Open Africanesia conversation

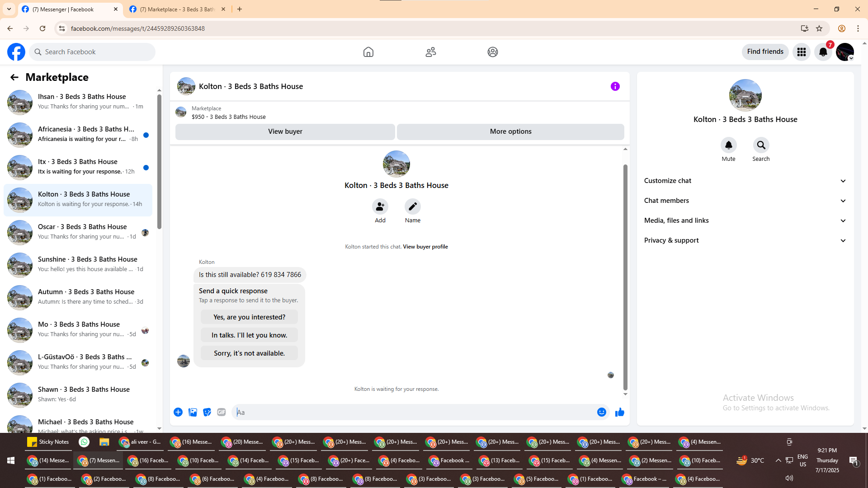78,134
